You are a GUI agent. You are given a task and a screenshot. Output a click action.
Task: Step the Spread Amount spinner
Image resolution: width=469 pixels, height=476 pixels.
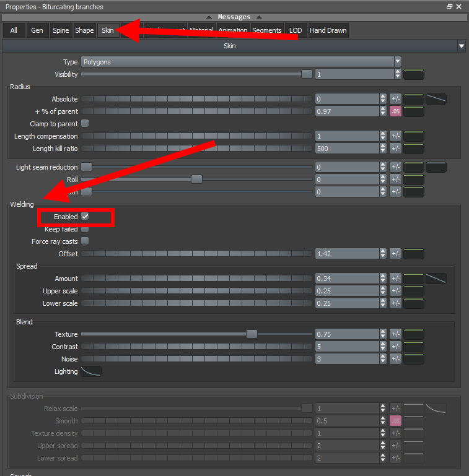pos(383,279)
